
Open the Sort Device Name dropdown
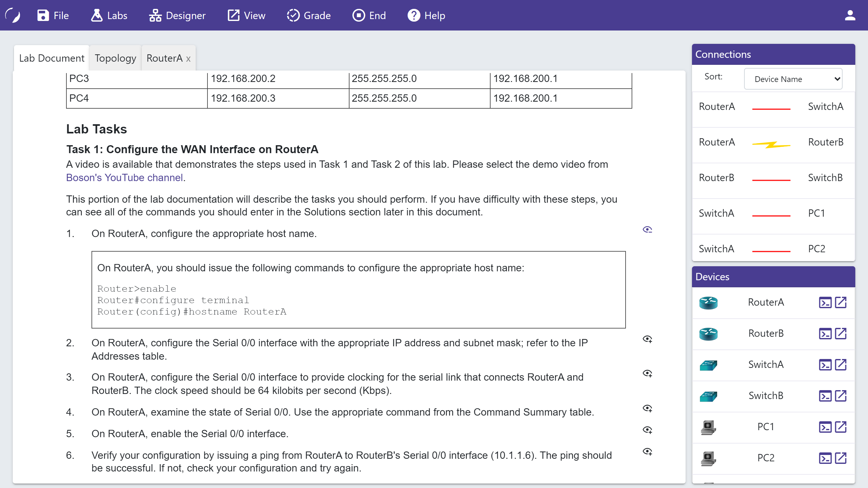(x=793, y=79)
